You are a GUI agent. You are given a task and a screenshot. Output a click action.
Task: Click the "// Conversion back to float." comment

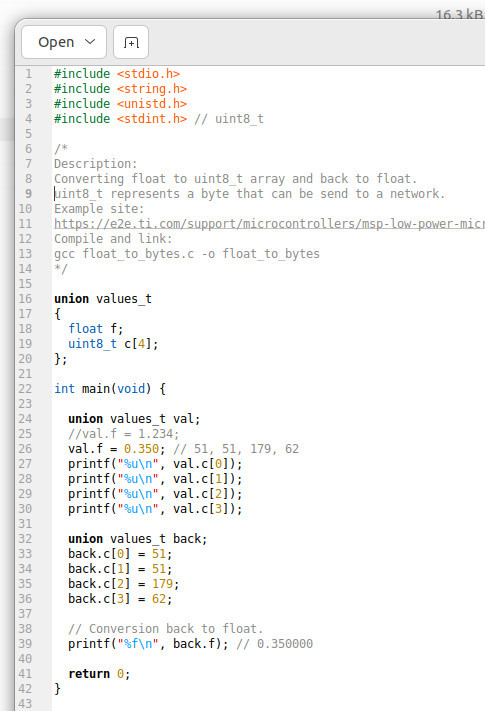(166, 629)
